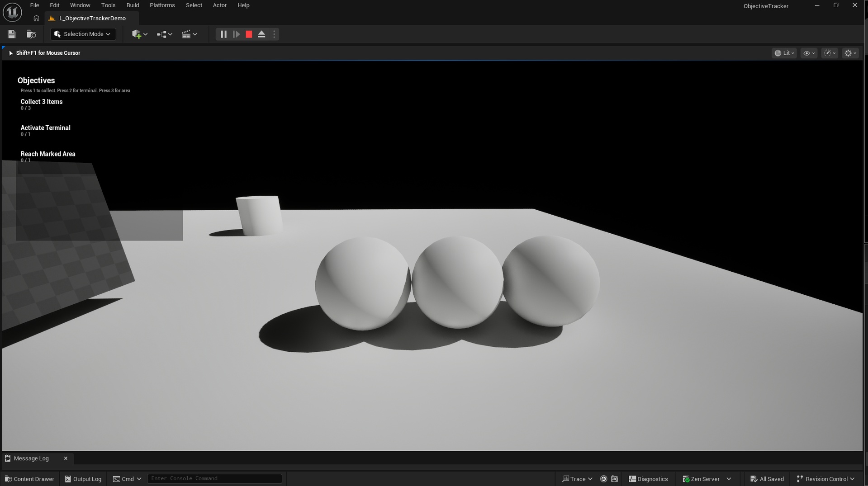Restore down the Unreal Editor window
Screen dimensions: 868x486
coord(836,5)
